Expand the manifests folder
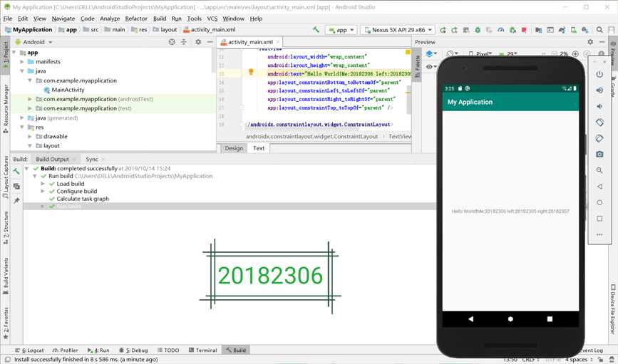 pyautogui.click(x=22, y=62)
